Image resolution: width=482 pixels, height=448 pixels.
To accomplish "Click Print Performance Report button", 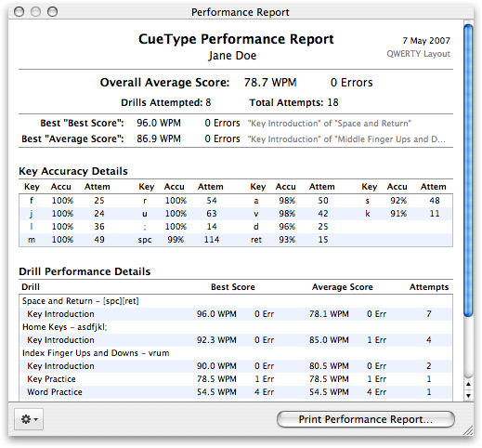I will pos(366,419).
